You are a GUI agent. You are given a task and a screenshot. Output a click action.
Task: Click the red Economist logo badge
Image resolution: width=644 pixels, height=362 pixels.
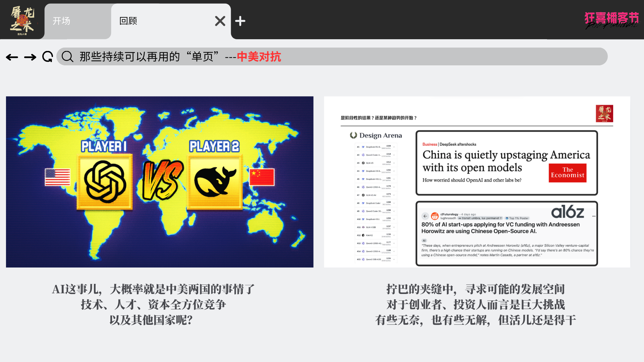pos(568,173)
